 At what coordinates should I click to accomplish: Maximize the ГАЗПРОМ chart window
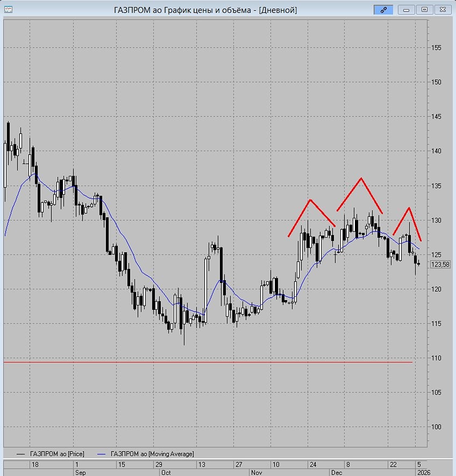point(424,10)
